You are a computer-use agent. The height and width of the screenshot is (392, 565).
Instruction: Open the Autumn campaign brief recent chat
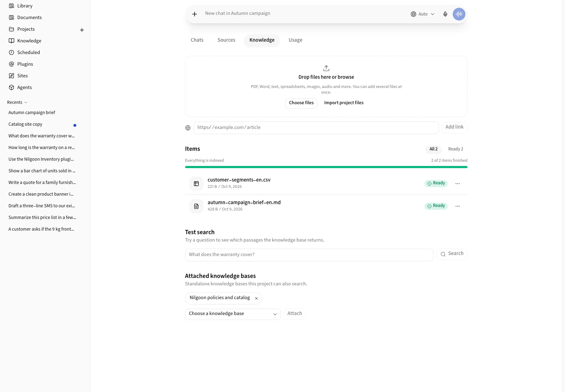click(42, 113)
